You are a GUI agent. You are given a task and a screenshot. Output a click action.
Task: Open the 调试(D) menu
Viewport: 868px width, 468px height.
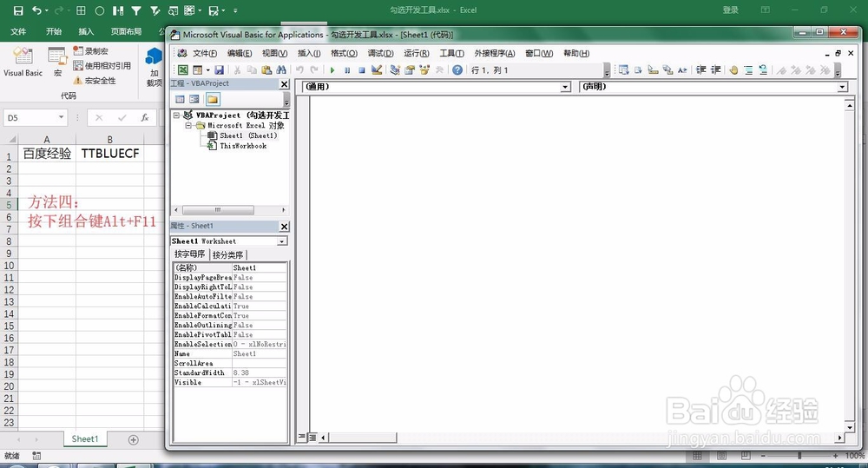coord(380,53)
